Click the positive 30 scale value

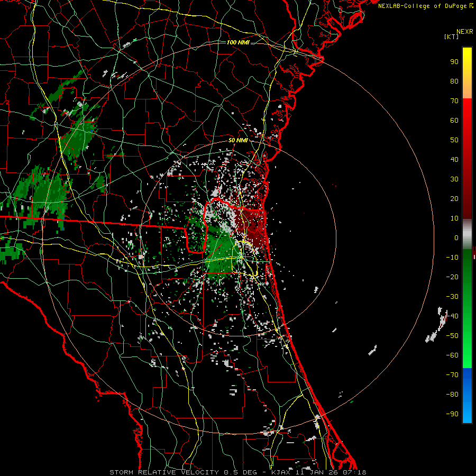(x=454, y=179)
